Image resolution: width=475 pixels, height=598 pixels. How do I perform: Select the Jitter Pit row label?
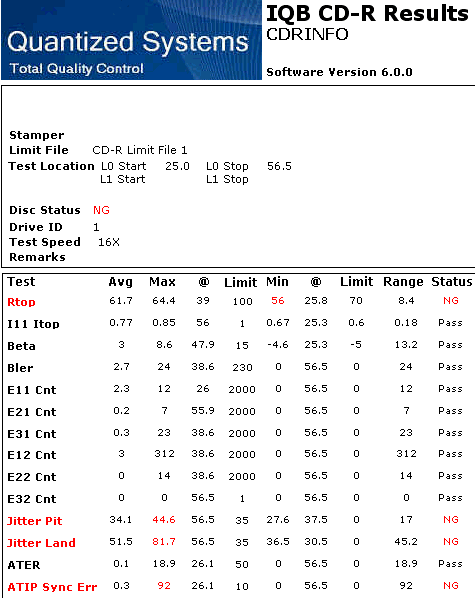35,521
